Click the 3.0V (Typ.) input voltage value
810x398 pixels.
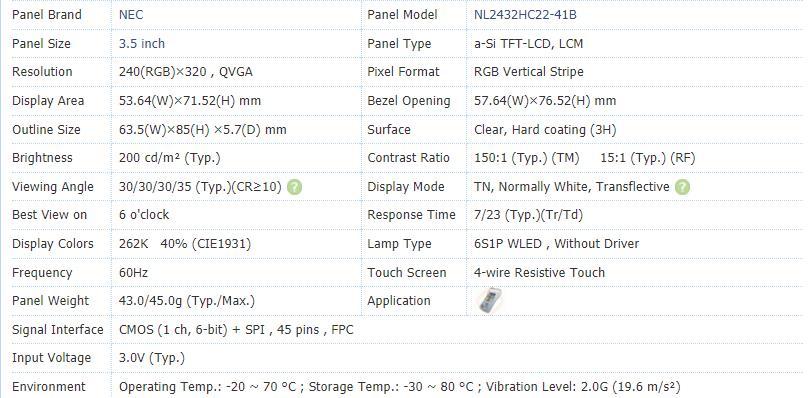tap(152, 358)
